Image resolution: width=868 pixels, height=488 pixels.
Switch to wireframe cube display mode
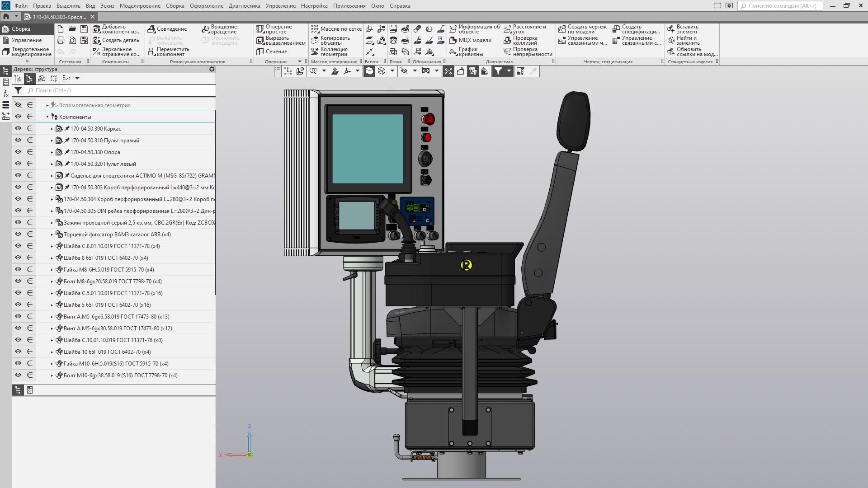click(382, 71)
